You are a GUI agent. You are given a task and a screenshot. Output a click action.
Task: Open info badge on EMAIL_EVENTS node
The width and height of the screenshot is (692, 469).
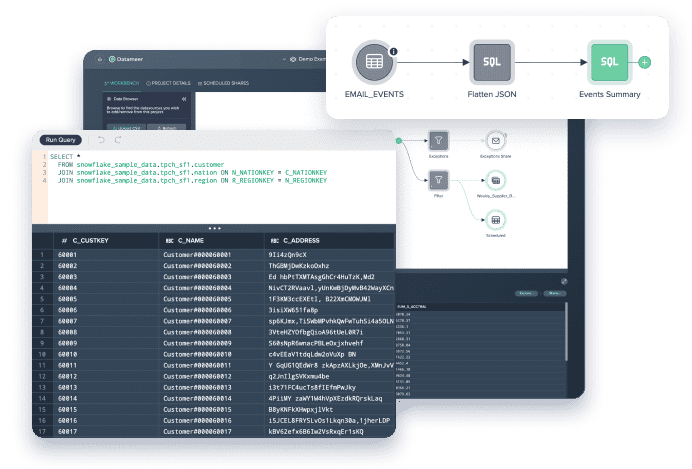(x=393, y=51)
